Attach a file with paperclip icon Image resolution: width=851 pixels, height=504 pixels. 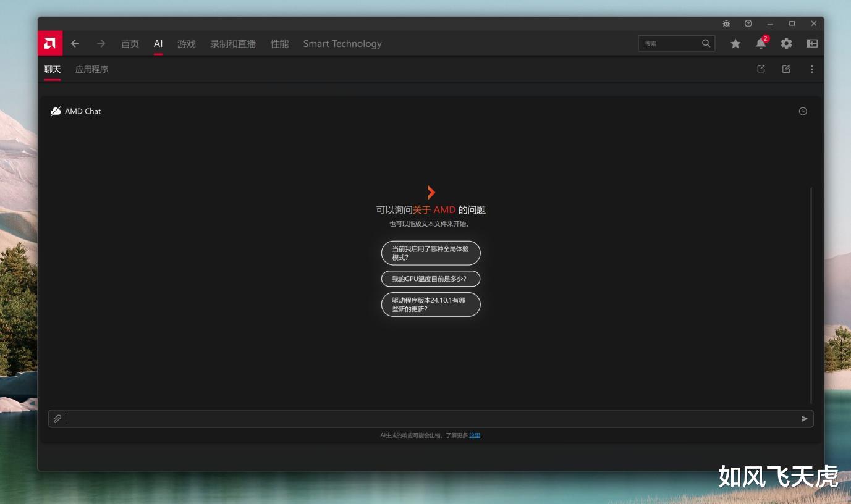[x=57, y=419]
